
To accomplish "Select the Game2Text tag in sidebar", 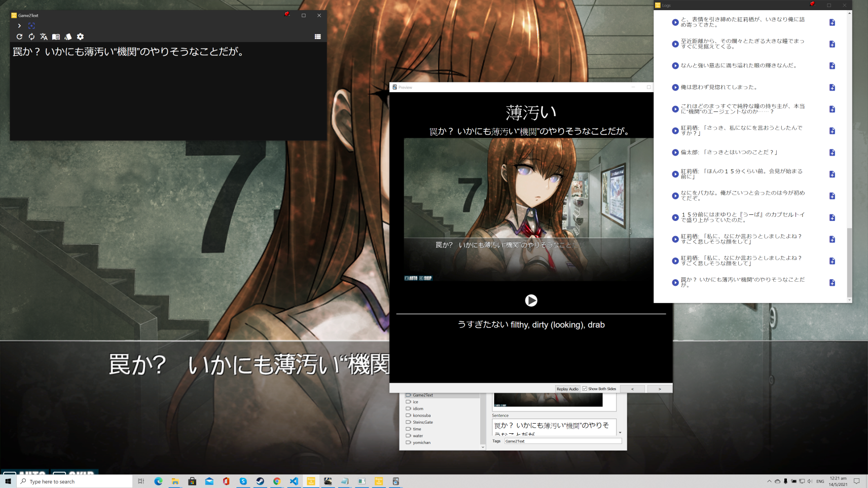I will (x=422, y=395).
